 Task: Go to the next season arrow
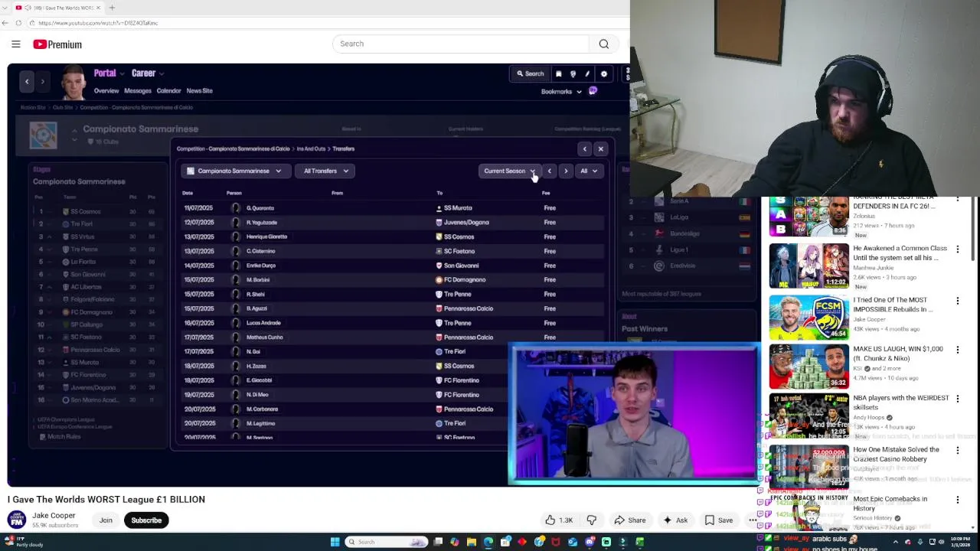pyautogui.click(x=566, y=171)
